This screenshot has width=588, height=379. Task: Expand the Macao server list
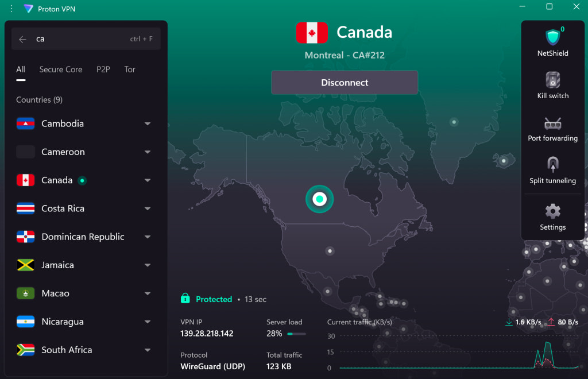[148, 293]
